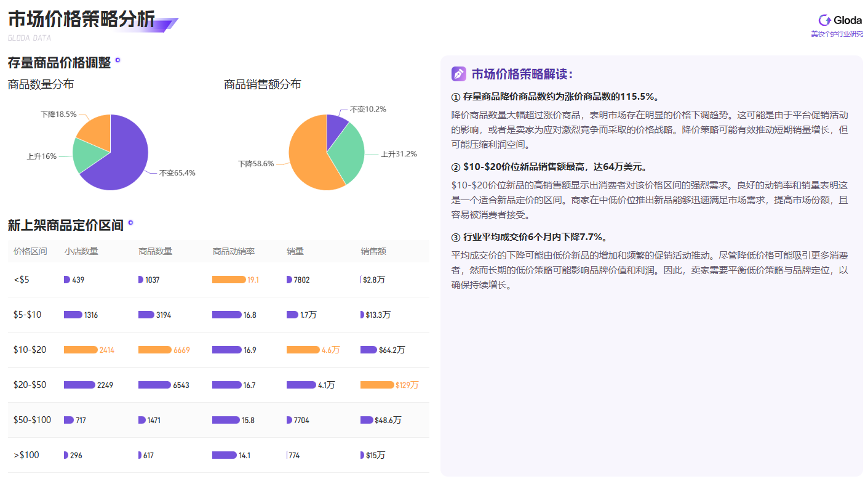Click insight heading ② about $10-$20 price range

(549, 167)
